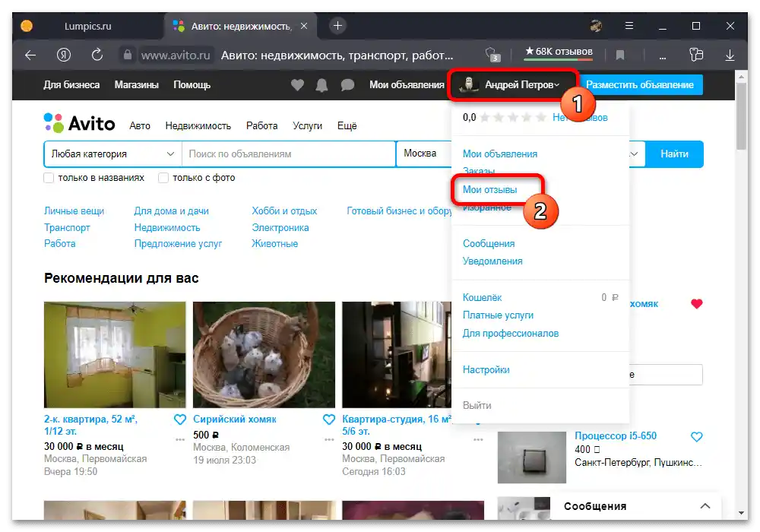Open 'Авто' category link
This screenshot has width=760, height=532.
click(140, 126)
